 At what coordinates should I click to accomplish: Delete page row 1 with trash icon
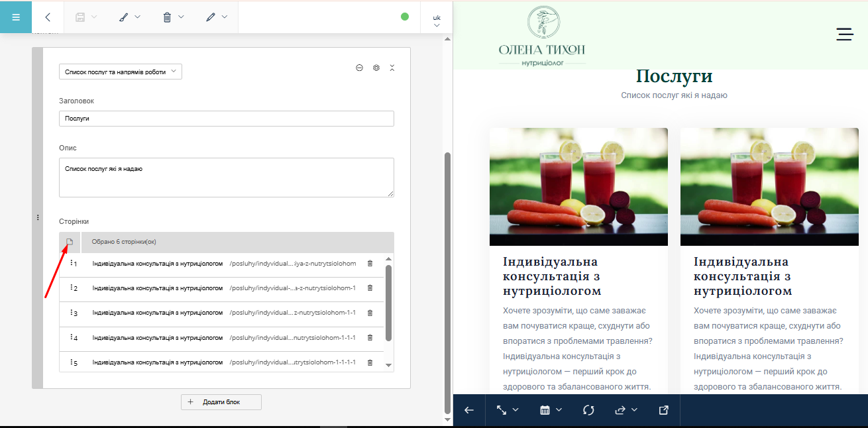coord(370,263)
